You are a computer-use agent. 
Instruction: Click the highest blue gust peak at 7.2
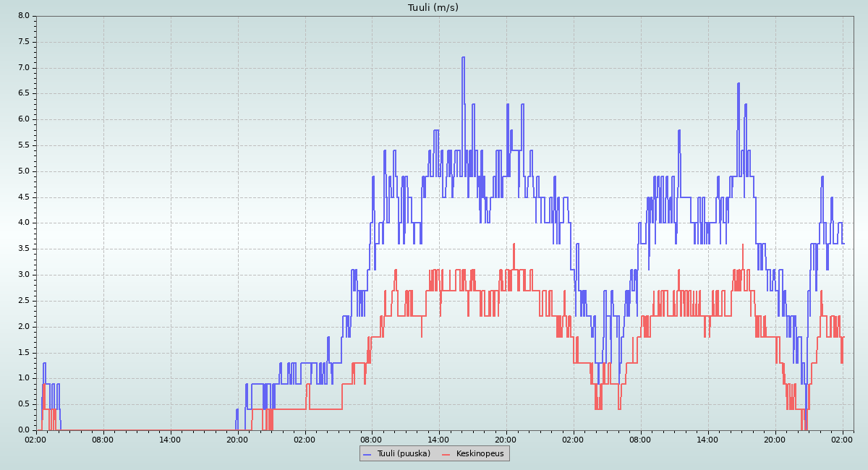coord(463,58)
